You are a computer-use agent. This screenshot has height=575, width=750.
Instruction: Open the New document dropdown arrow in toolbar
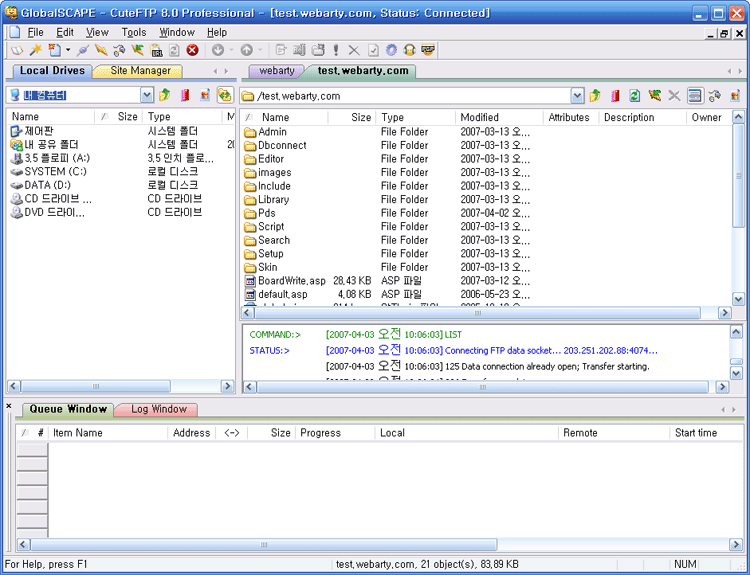pos(67,50)
